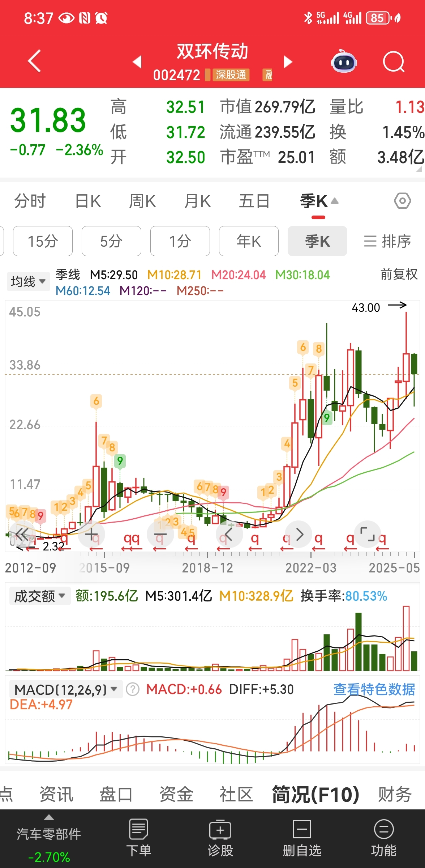Open the robot AI assistant
This screenshot has height=868, width=425.
coord(344,61)
